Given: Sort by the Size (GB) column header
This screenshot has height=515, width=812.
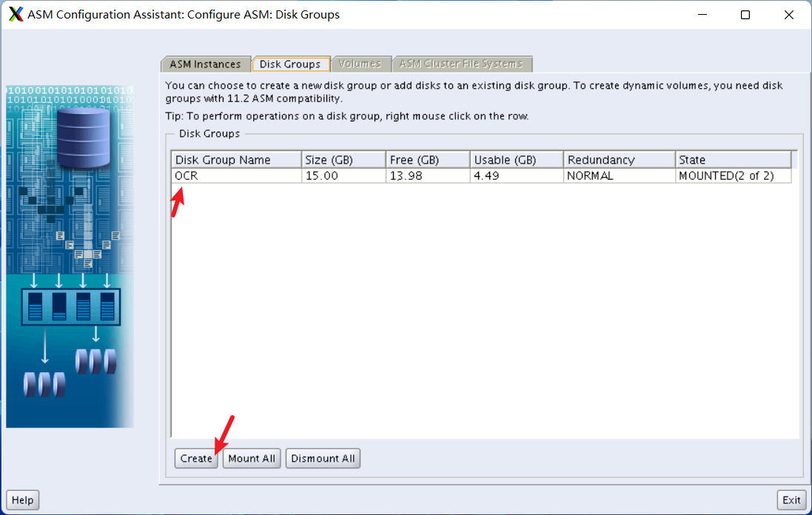Looking at the screenshot, I should click(343, 159).
